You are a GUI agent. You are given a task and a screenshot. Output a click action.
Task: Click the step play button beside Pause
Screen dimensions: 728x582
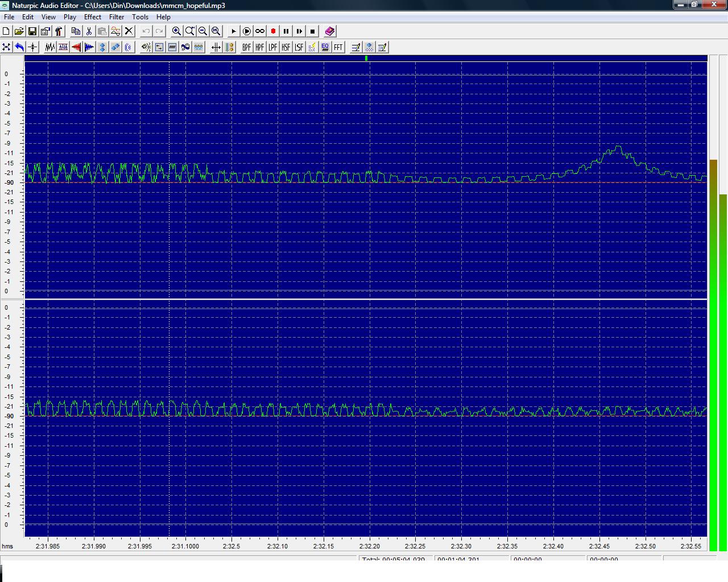coord(299,31)
